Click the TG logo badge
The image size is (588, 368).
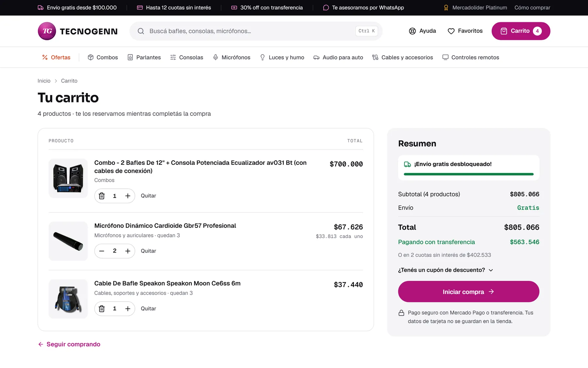pyautogui.click(x=47, y=31)
